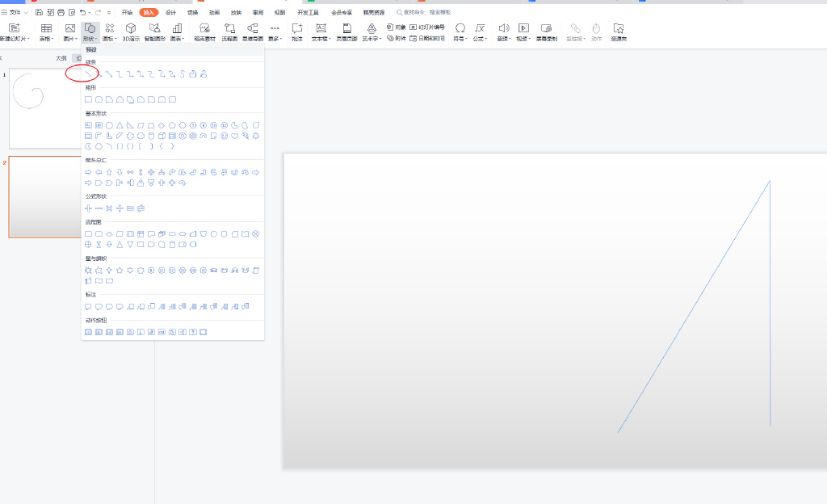Choose the up block arrow
The width and height of the screenshot is (827, 504).
coord(109,172)
